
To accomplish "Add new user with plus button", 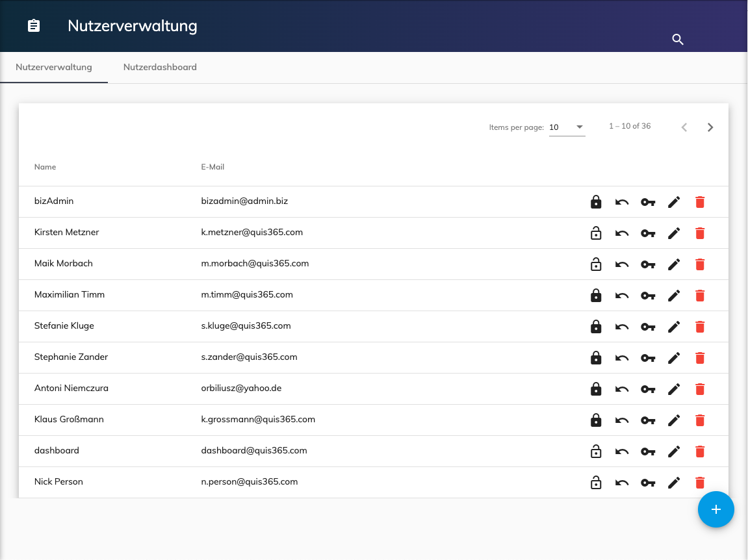I will pos(716,509).
